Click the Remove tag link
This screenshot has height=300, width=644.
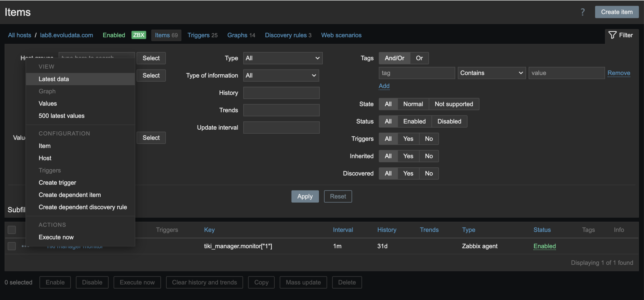click(619, 73)
